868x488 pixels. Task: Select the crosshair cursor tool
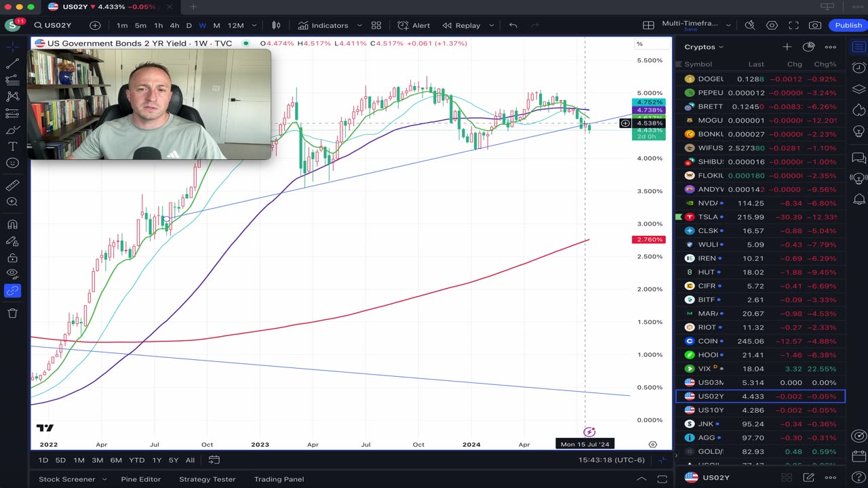pyautogui.click(x=12, y=47)
